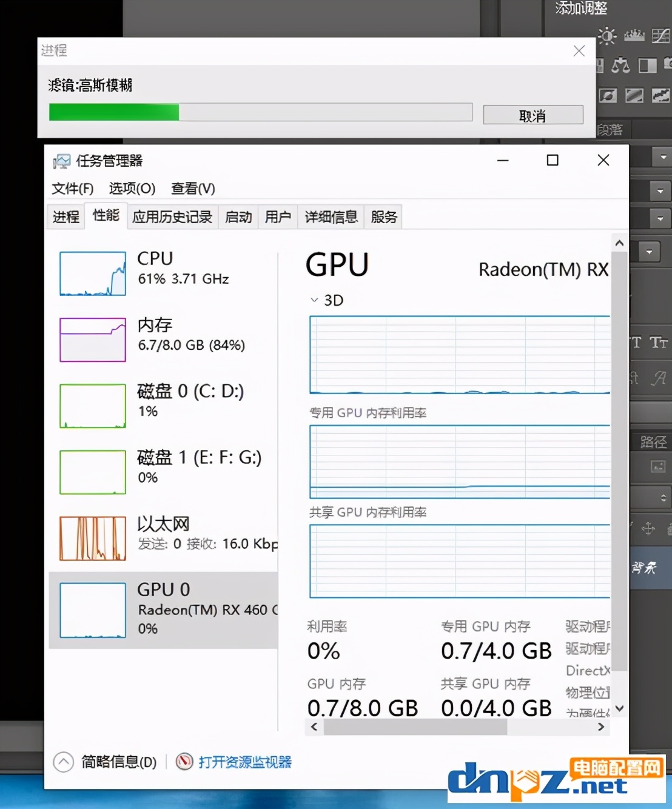Click the Posterize adjustment icon
The height and width of the screenshot is (809, 672).
634,95
